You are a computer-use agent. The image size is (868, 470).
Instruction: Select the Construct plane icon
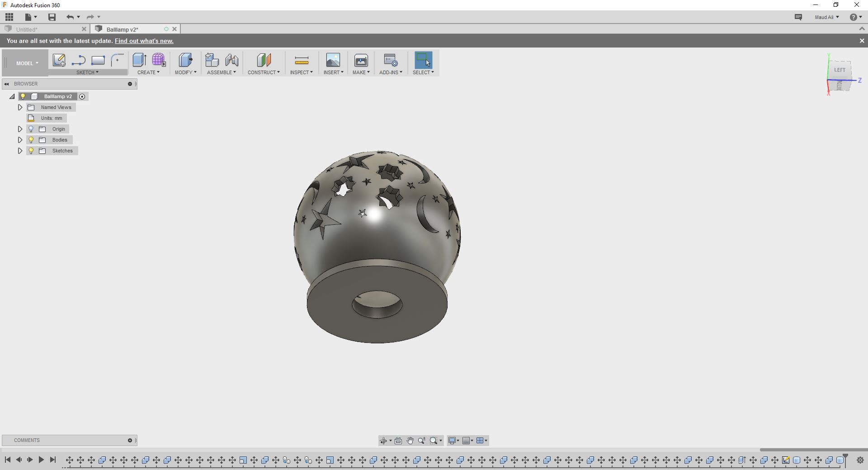pyautogui.click(x=264, y=60)
